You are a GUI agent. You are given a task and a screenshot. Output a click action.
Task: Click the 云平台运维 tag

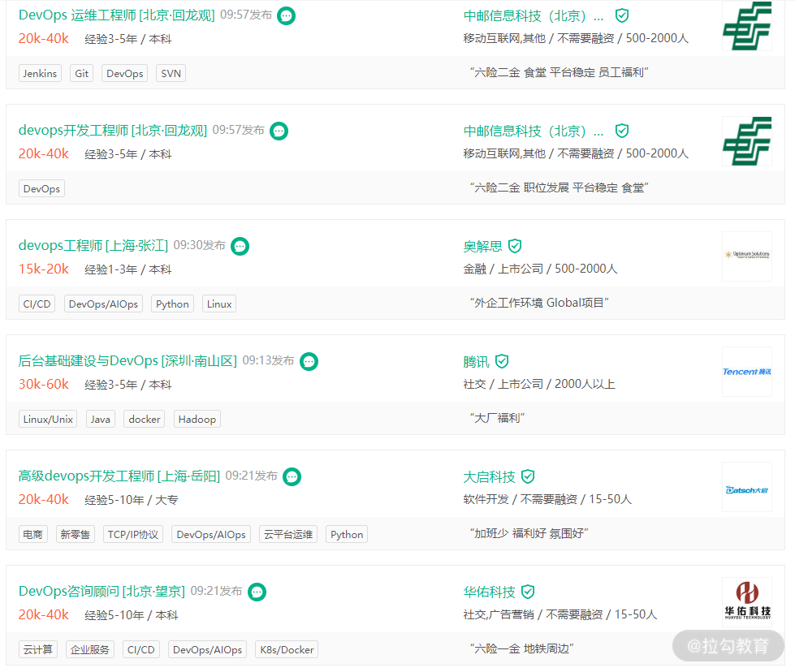[288, 534]
